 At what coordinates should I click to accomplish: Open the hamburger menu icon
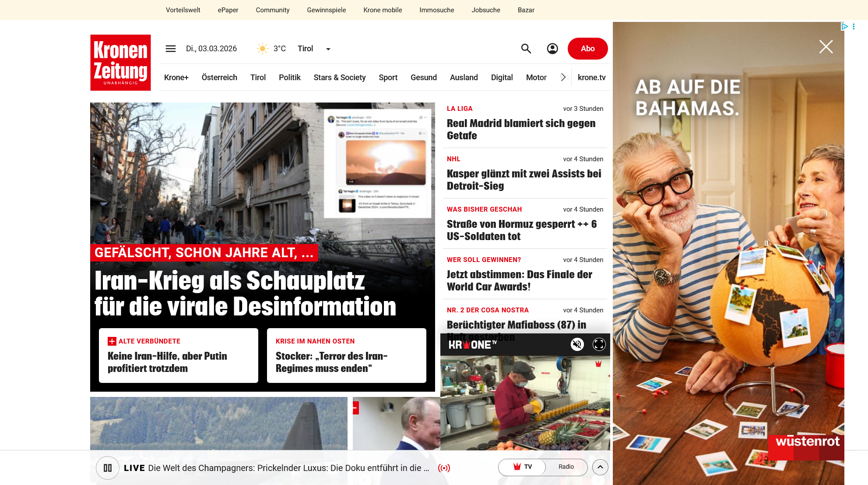(x=171, y=49)
